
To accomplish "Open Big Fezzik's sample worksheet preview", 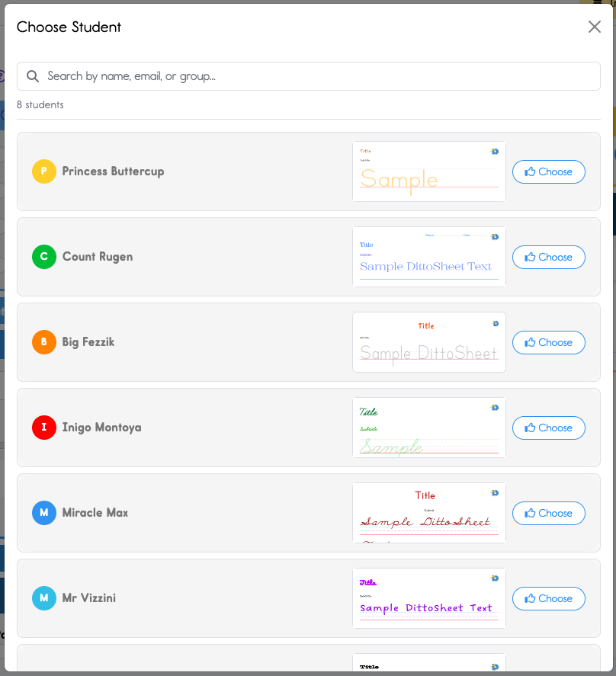I will click(428, 342).
